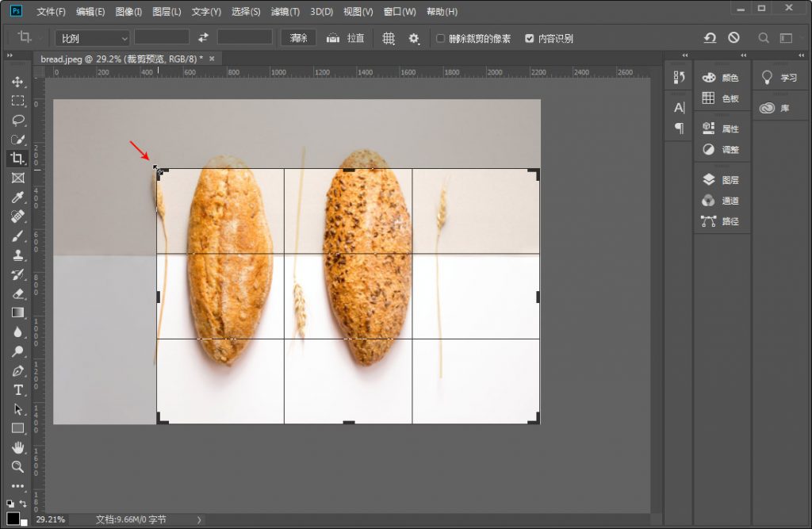Reset the crop box with undo arrow

[710, 38]
